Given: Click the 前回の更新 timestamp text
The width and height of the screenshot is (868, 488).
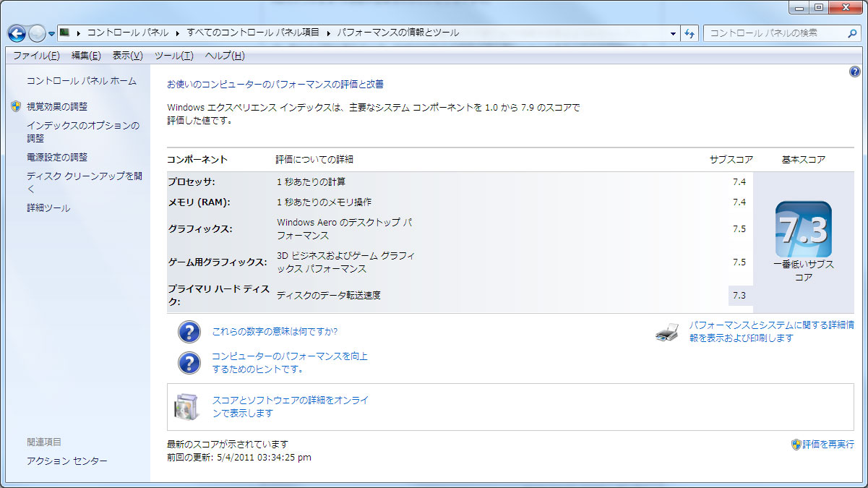Looking at the screenshot, I should [x=239, y=457].
